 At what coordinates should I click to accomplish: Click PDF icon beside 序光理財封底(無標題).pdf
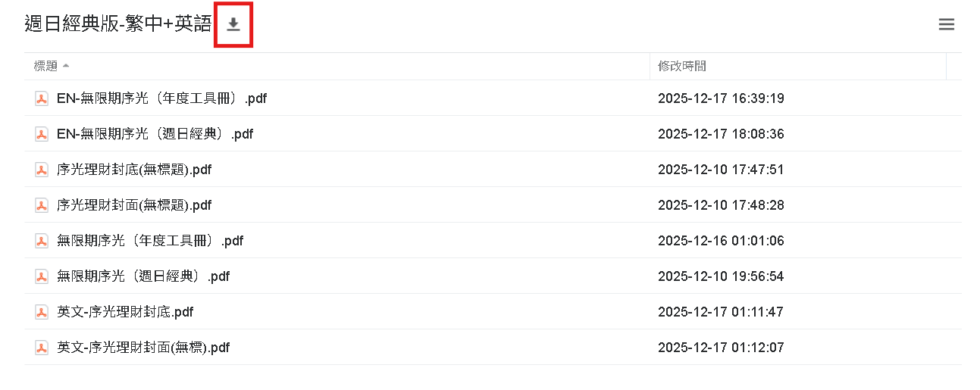42,170
